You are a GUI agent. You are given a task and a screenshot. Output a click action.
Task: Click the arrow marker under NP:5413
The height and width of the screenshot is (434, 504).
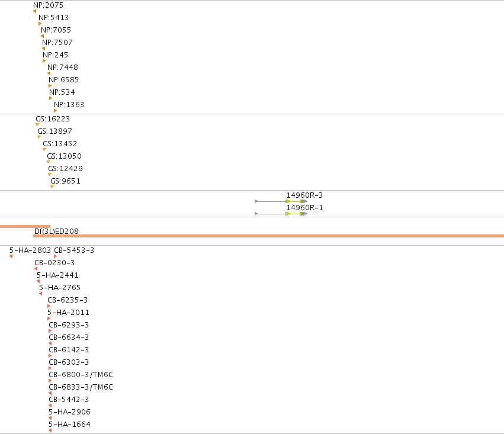[x=40, y=24]
